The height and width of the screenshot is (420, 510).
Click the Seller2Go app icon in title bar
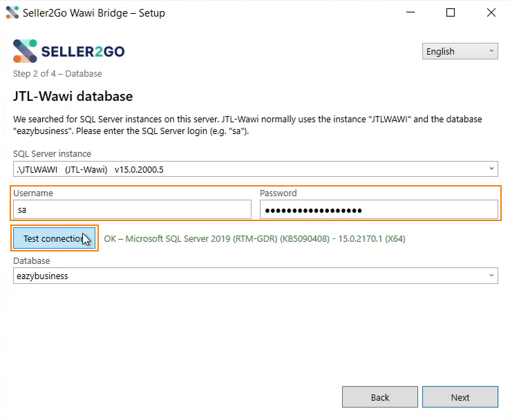tap(12, 12)
